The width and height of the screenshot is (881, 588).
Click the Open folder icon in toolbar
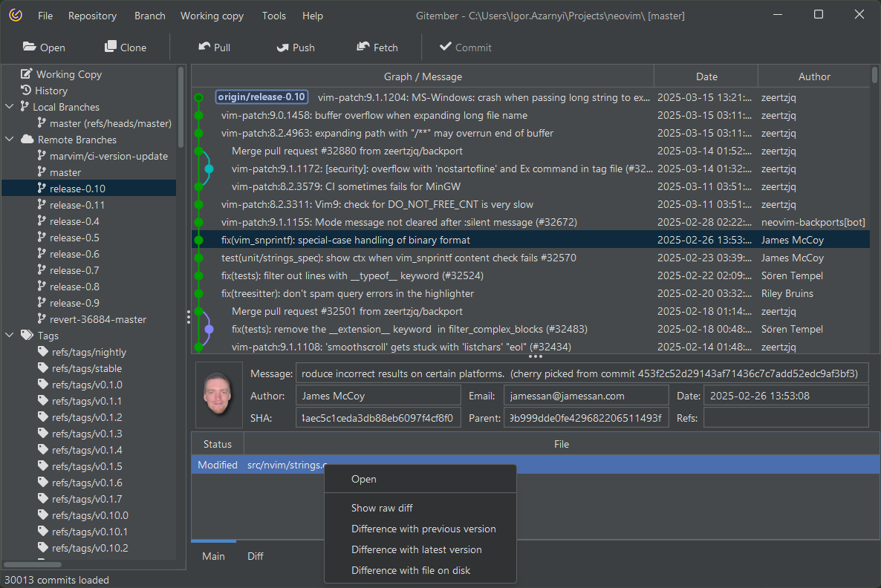point(30,47)
